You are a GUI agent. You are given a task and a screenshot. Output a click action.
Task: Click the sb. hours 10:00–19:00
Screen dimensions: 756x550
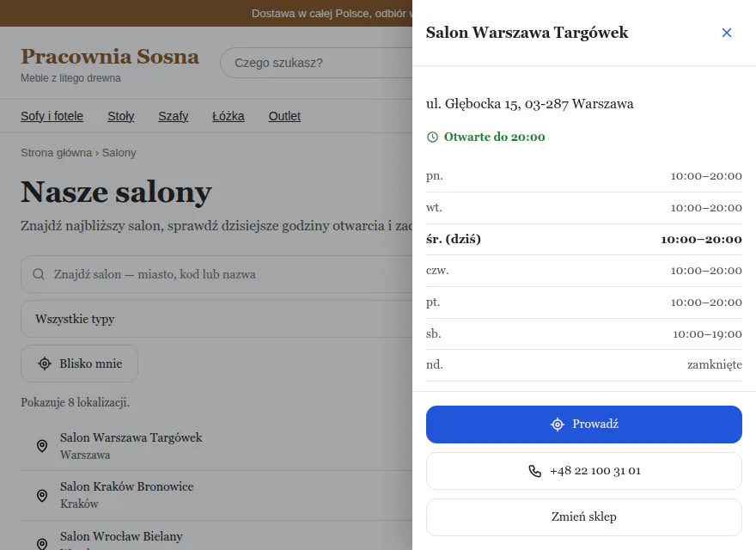point(707,333)
